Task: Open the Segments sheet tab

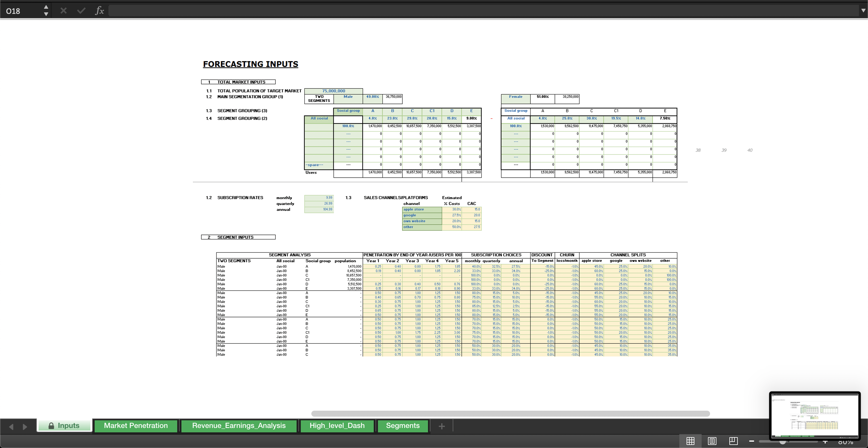Action: (403, 425)
